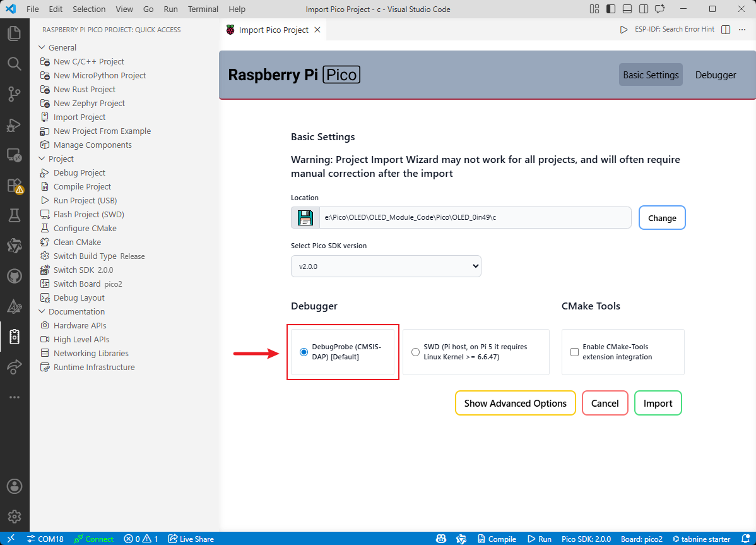
Task: Open the Search view in activity bar
Action: click(15, 63)
